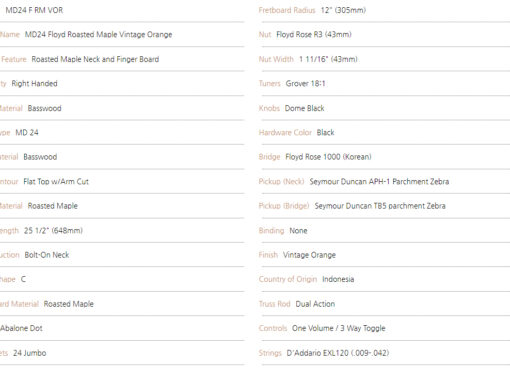The image size is (510, 382).
Task: Click the Nut Width label
Action: click(276, 59)
